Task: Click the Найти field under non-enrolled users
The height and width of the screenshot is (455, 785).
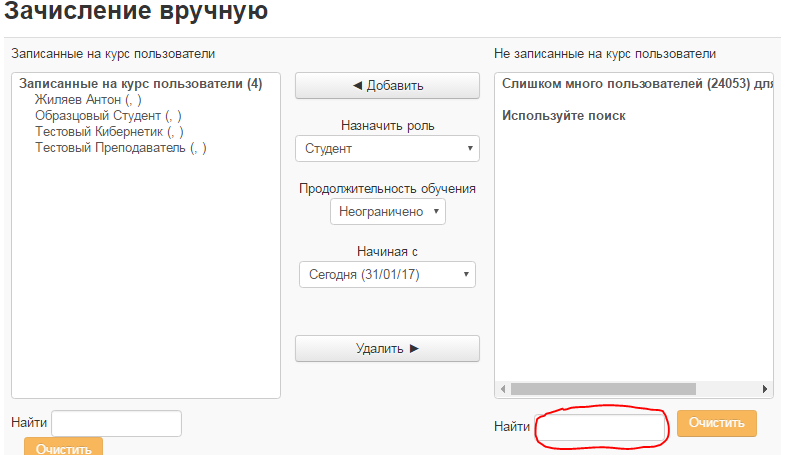Action: coord(601,427)
